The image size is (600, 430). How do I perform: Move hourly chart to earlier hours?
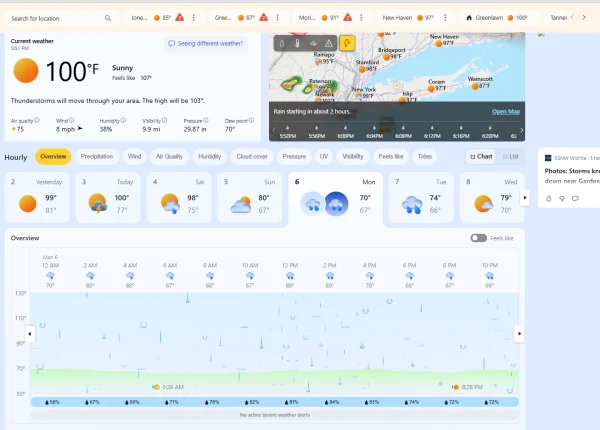[x=29, y=334]
